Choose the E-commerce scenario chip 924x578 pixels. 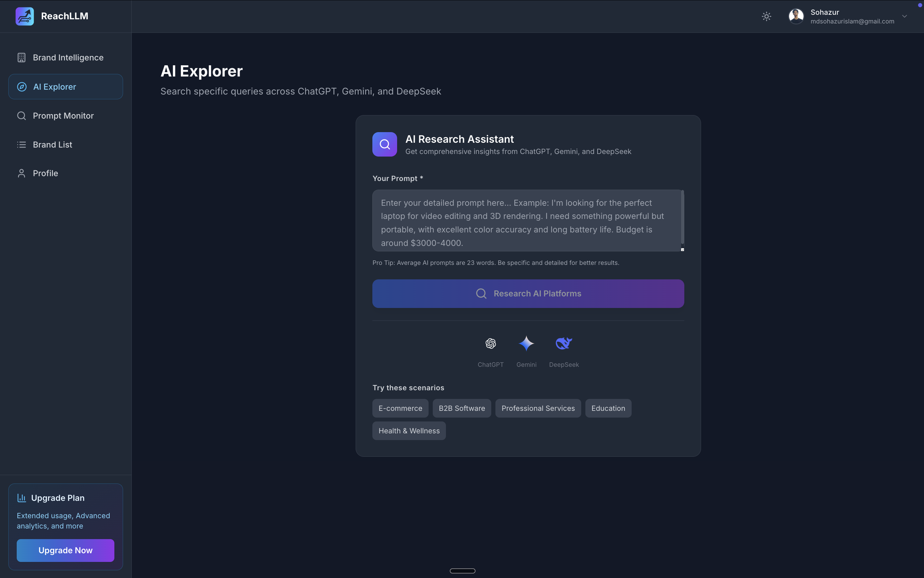click(400, 408)
